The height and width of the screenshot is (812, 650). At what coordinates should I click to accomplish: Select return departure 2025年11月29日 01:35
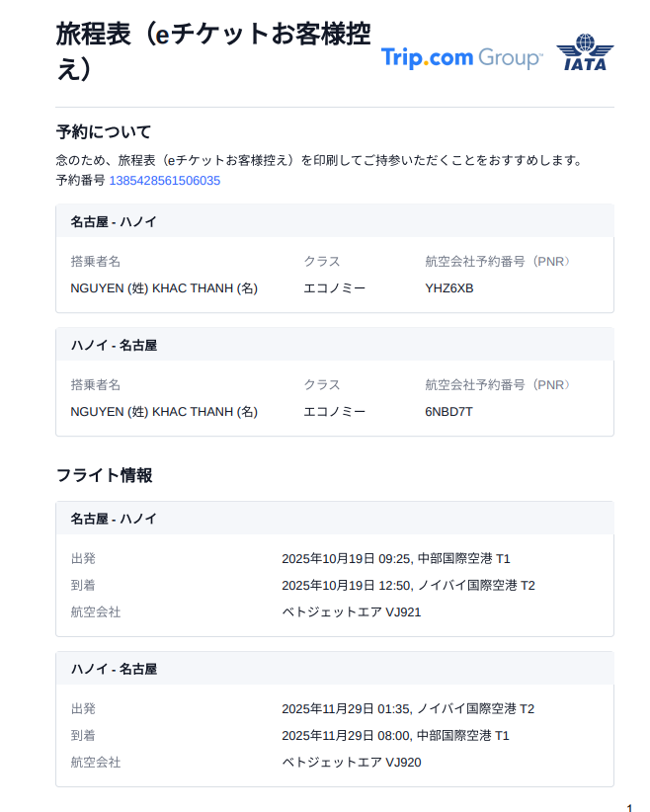click(x=347, y=708)
